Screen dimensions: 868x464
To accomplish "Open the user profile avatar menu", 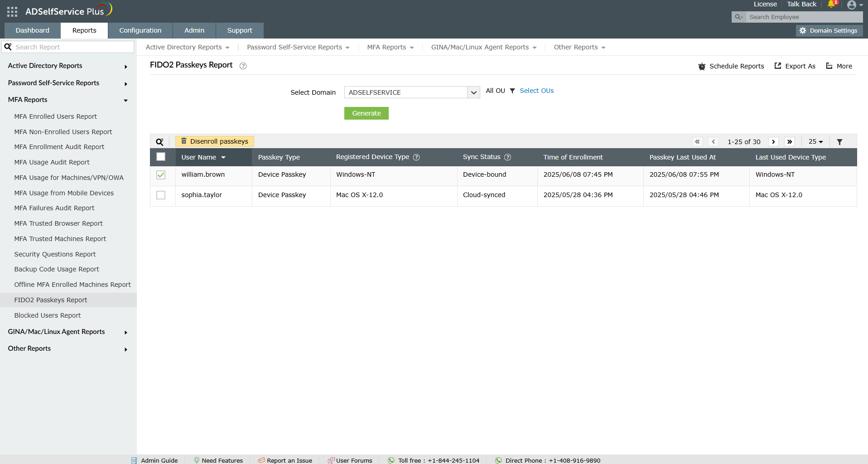I will [852, 5].
